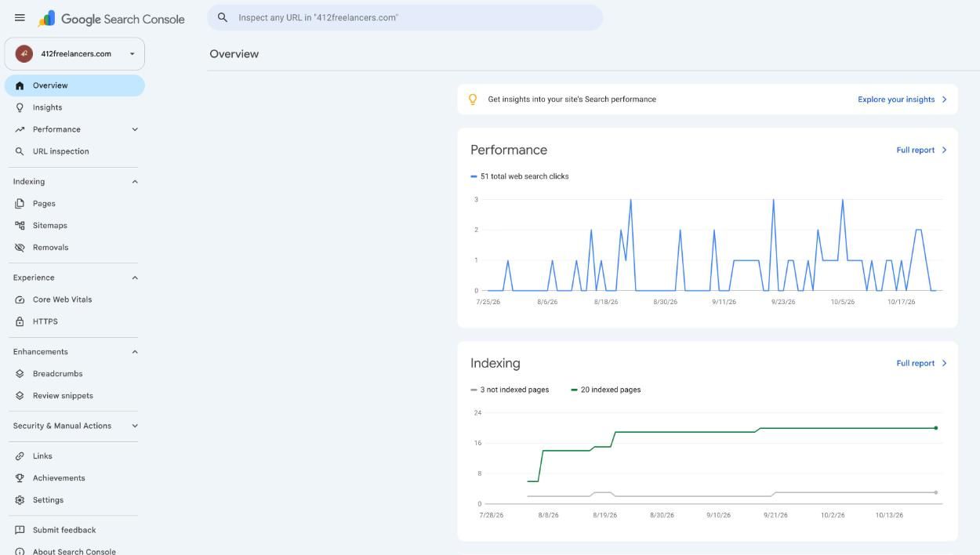This screenshot has height=555, width=980.
Task: Open Core Web Vitals report
Action: coord(74,299)
